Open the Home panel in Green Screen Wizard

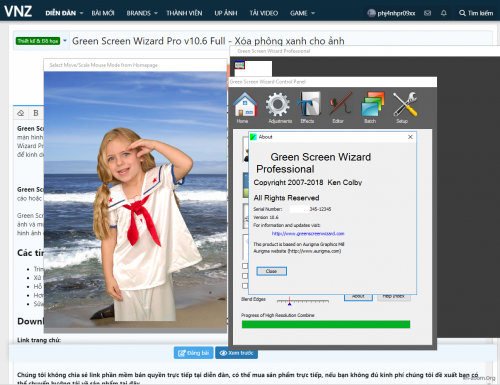coord(245,107)
